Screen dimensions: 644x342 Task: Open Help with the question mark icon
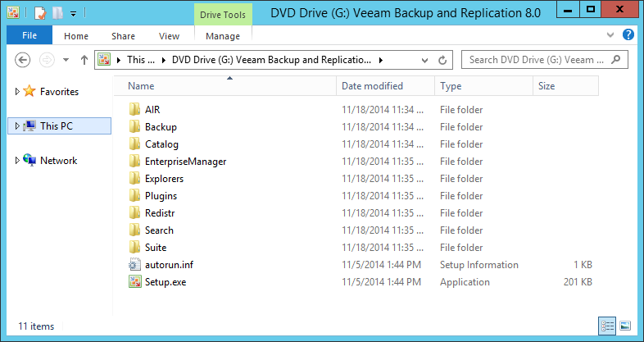click(628, 34)
